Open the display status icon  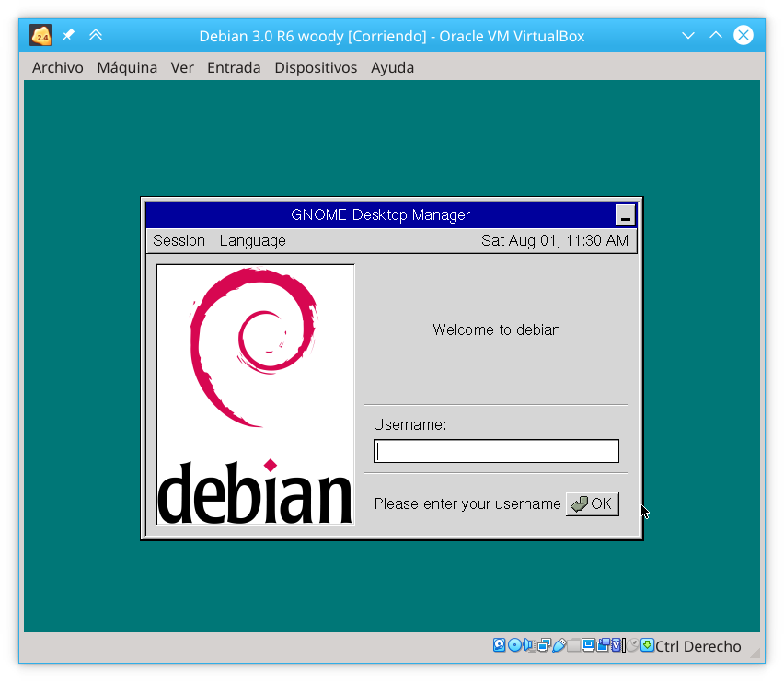click(x=589, y=645)
